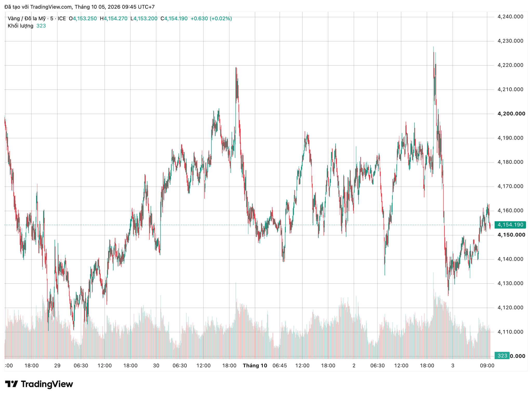This screenshot has height=397, width=532.
Task: Click the 30 date label on time axis
Action: click(x=156, y=366)
